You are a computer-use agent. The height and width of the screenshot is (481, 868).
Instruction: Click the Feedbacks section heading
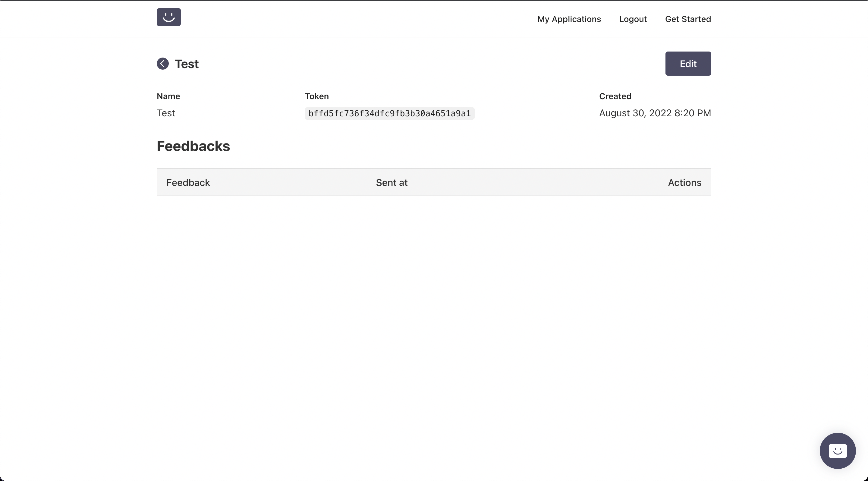pos(193,146)
